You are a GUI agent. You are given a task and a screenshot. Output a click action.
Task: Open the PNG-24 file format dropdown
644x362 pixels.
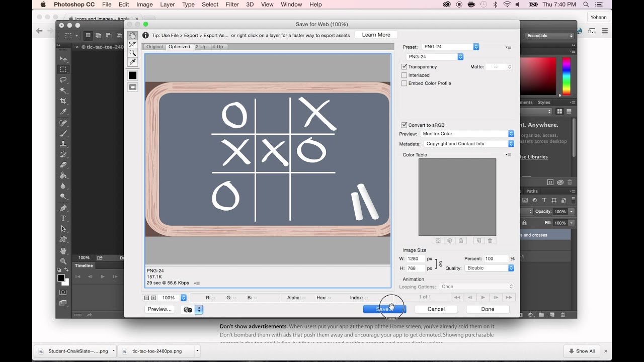click(435, 57)
